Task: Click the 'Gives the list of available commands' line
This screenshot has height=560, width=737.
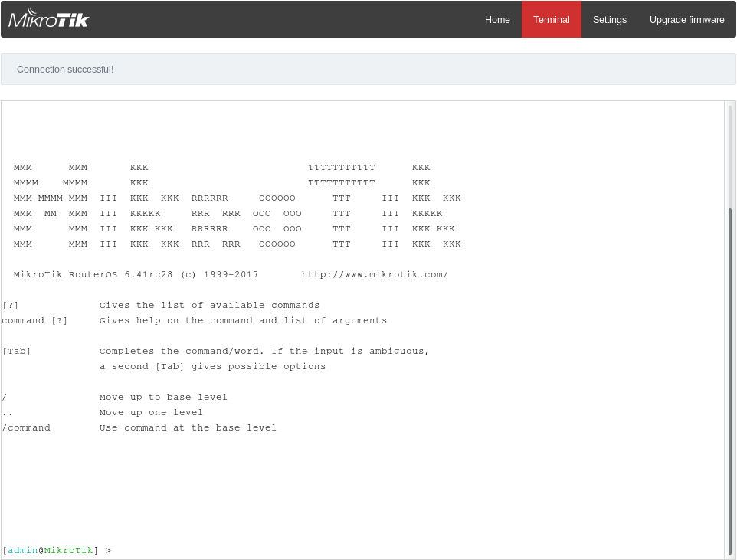Action: point(210,305)
